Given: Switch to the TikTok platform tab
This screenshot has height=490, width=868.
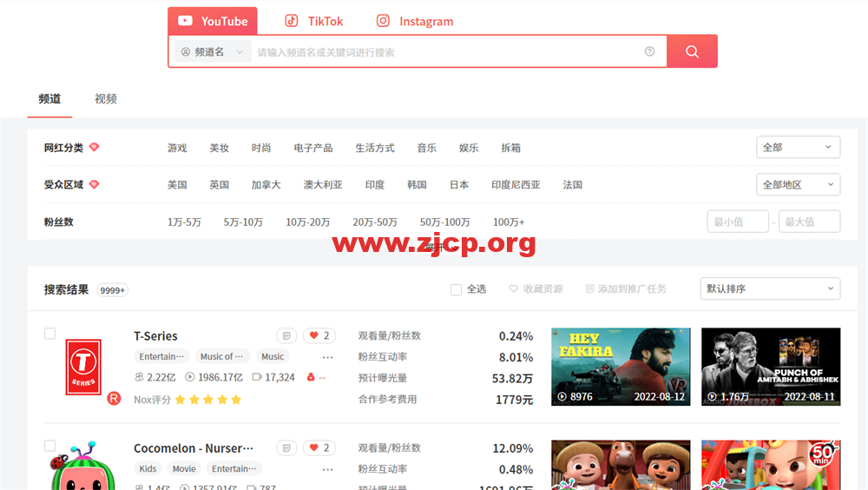Looking at the screenshot, I should point(314,21).
